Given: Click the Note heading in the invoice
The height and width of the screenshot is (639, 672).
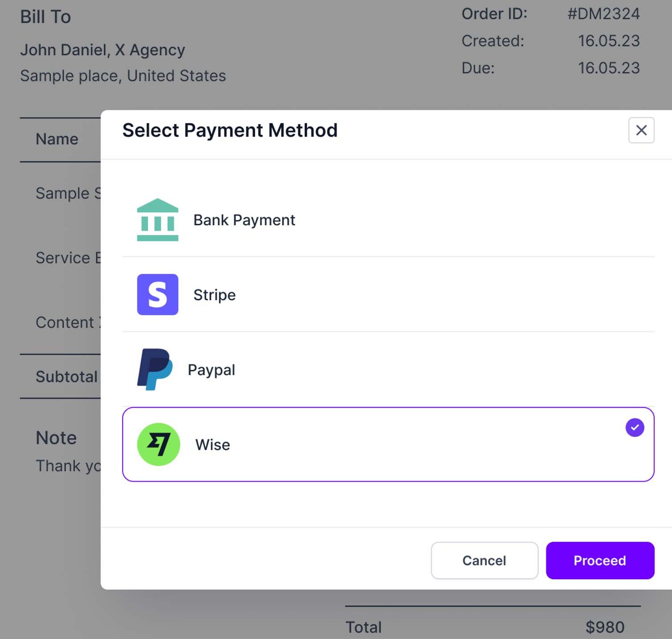Looking at the screenshot, I should coord(56,438).
